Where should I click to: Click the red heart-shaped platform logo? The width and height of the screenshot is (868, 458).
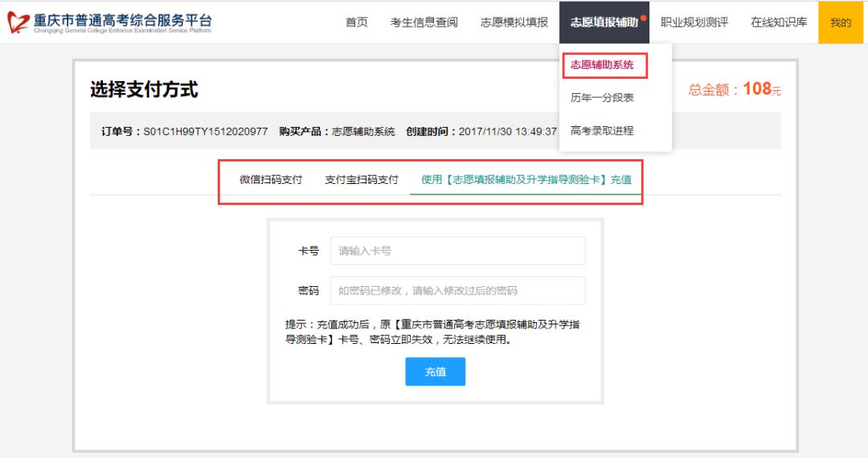[18, 22]
